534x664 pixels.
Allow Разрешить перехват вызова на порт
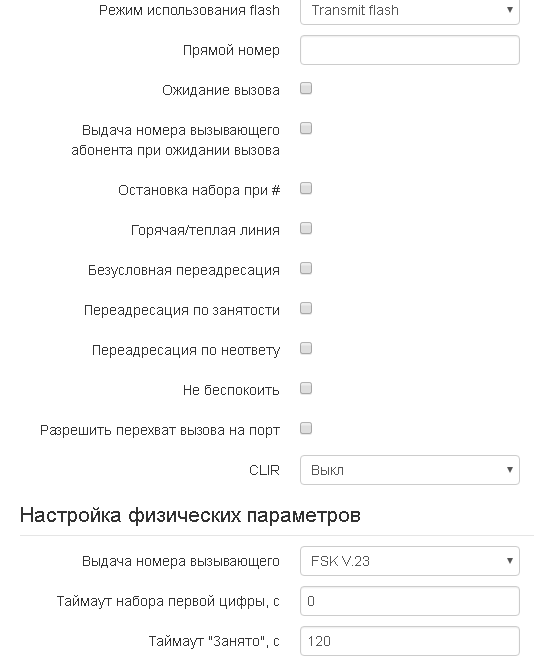[306, 428]
